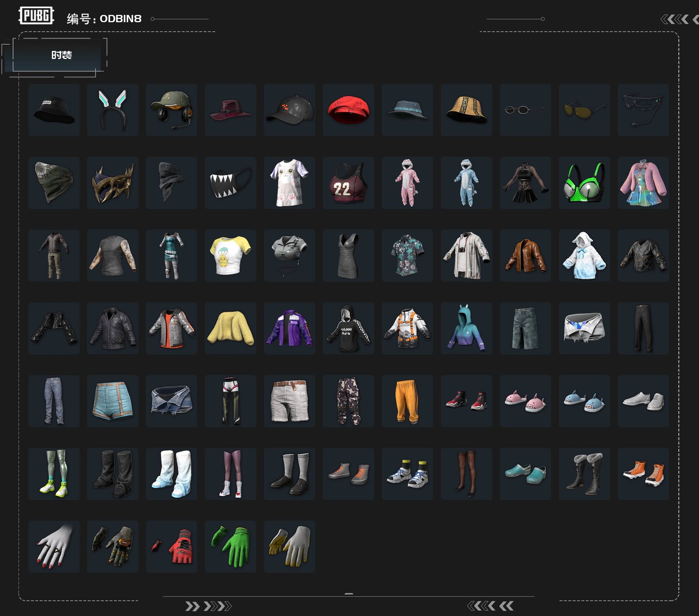699x616 pixels.
Task: Click the orange jogger pants item
Action: [407, 401]
